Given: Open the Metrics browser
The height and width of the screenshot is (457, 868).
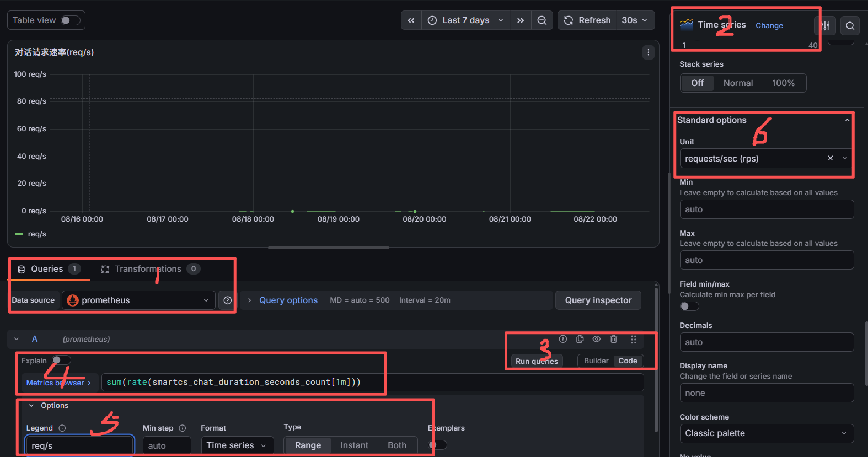Looking at the screenshot, I should click(58, 383).
